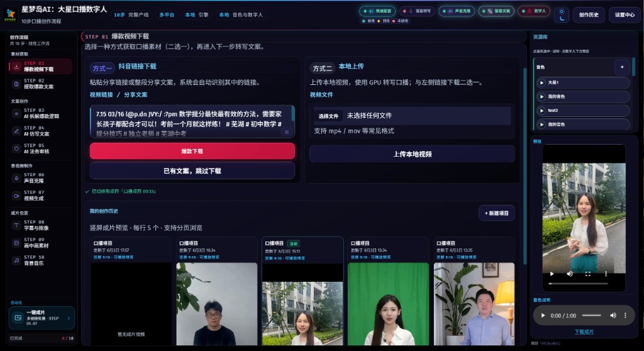The image size is (644, 351).
Task: Play the 大星1 voice sample
Action: point(541,82)
